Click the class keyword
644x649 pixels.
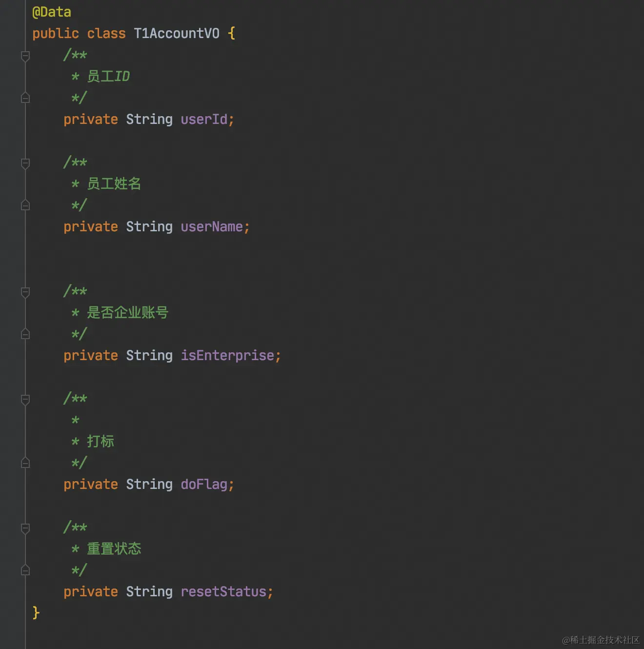pos(106,33)
